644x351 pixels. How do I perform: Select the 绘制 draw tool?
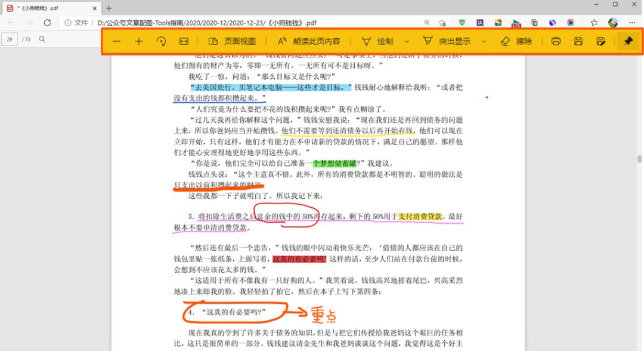pos(377,41)
